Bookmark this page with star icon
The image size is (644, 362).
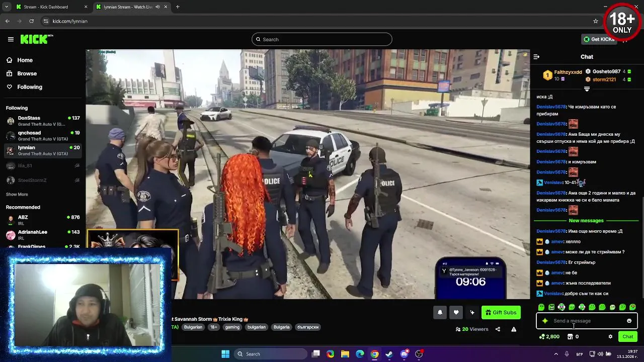point(596,21)
